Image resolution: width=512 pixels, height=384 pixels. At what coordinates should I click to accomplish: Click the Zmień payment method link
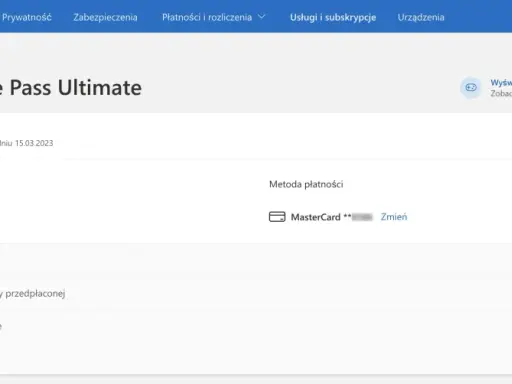point(394,217)
